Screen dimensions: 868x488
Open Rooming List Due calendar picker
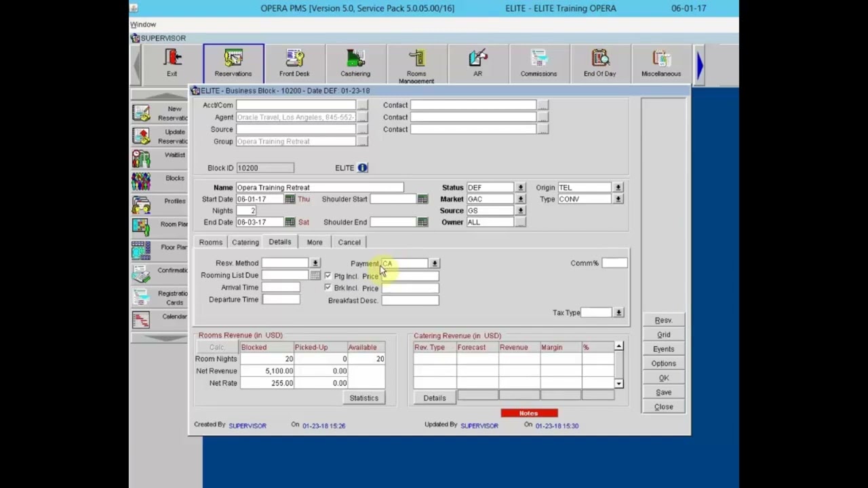point(315,275)
